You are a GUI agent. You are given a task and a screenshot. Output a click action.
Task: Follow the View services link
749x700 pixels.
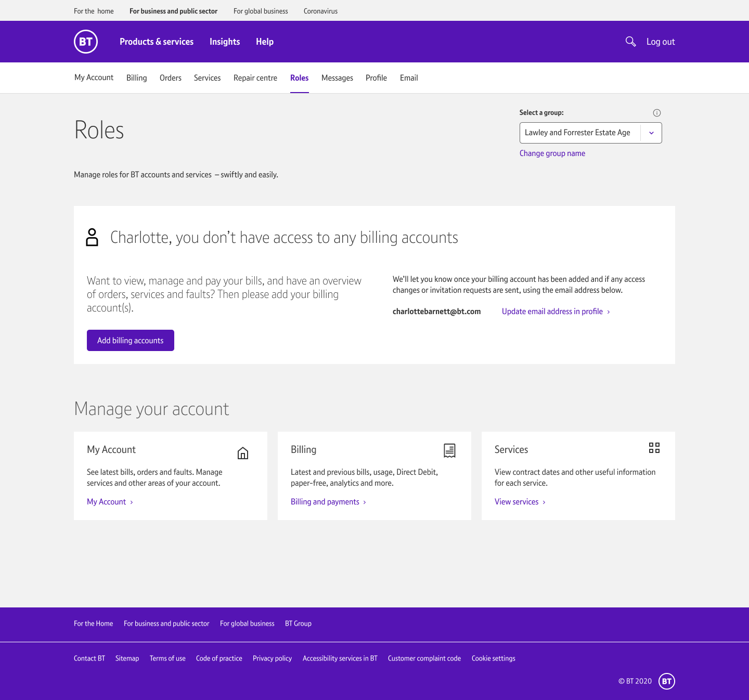pyautogui.click(x=520, y=502)
